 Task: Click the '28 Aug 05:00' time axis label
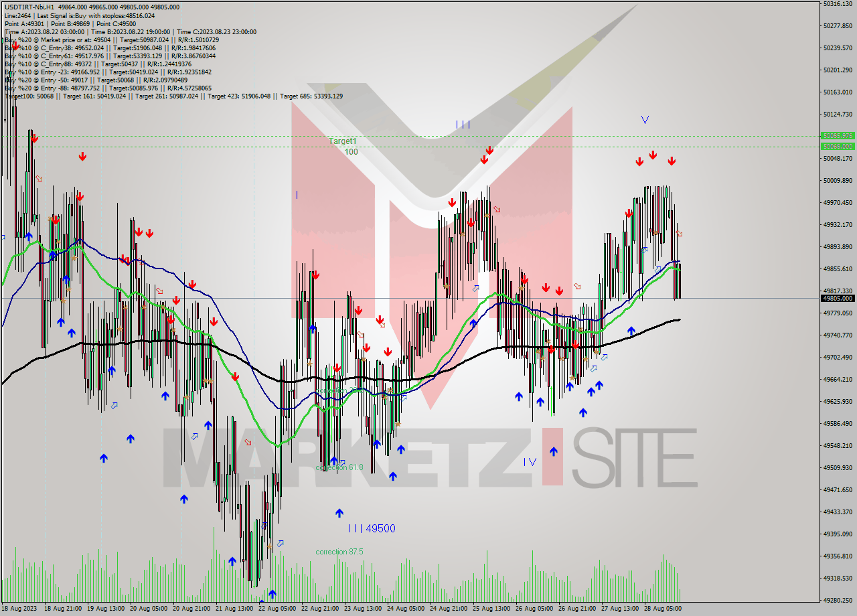(664, 609)
